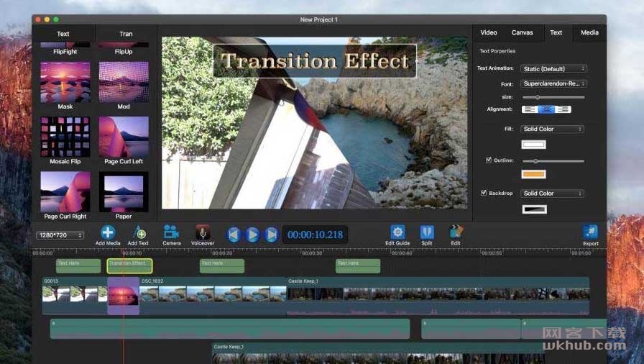644x364 pixels.
Task: Split the clip at the playhead
Action: (427, 232)
